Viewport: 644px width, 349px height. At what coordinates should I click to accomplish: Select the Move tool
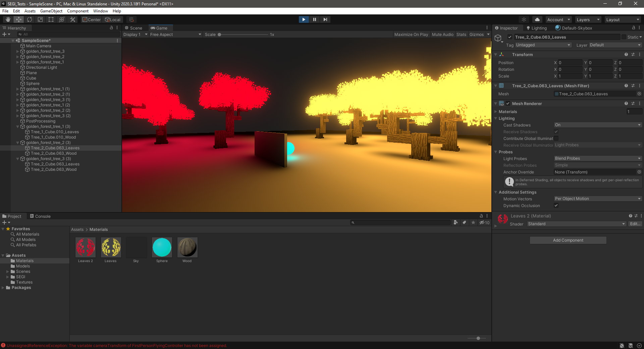[x=19, y=19]
